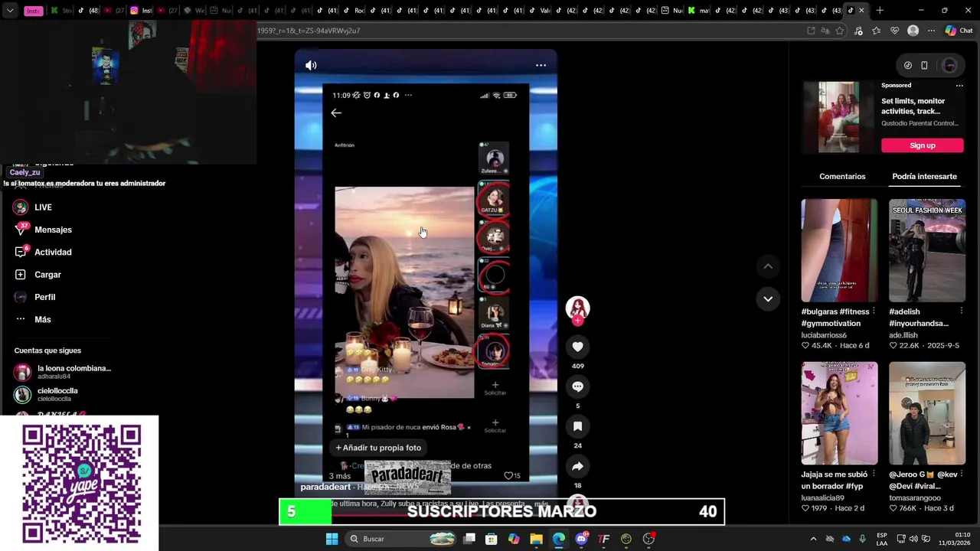Viewport: 980px width, 551px height.
Task: Click the Sign up button in the ad
Action: 922,145
